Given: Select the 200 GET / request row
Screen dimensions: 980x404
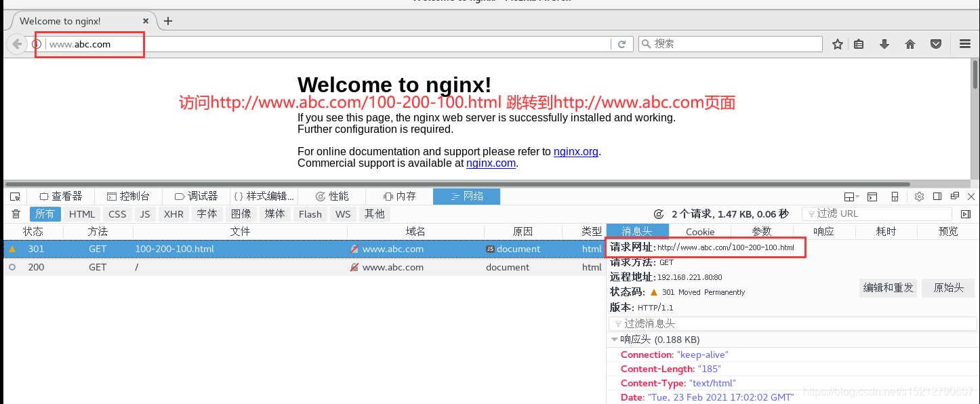Looking at the screenshot, I should (x=305, y=267).
